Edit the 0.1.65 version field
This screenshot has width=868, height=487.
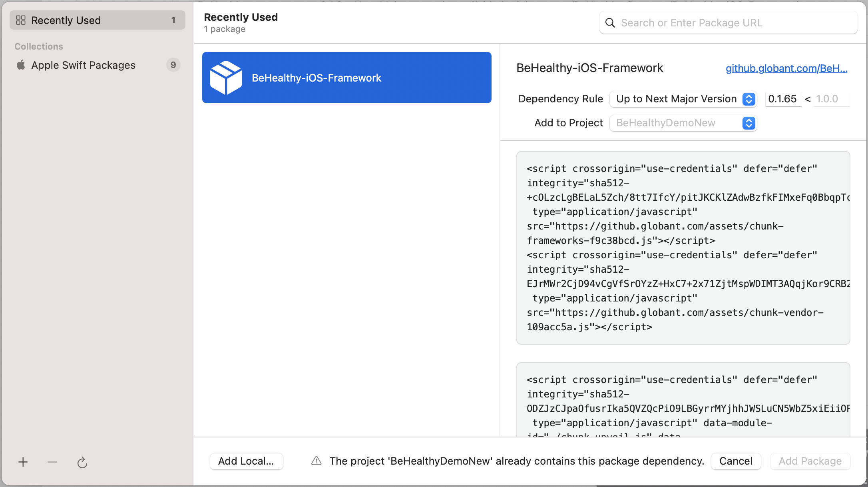pyautogui.click(x=782, y=99)
